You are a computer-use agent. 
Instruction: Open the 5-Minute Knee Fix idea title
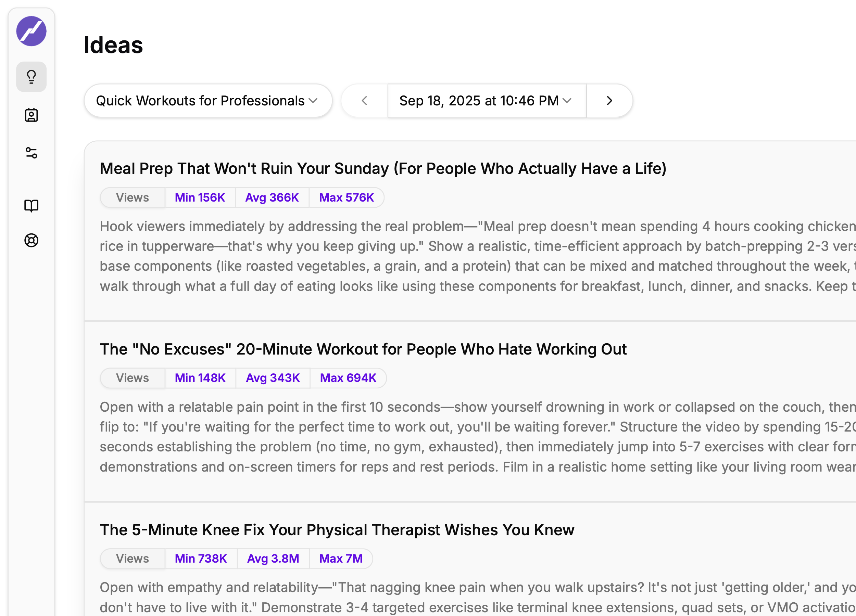point(337,530)
